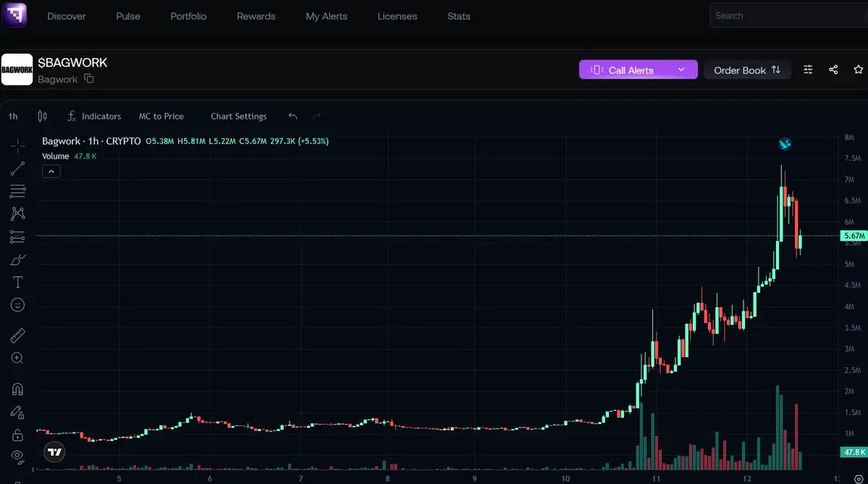Open My Alerts

pos(326,16)
